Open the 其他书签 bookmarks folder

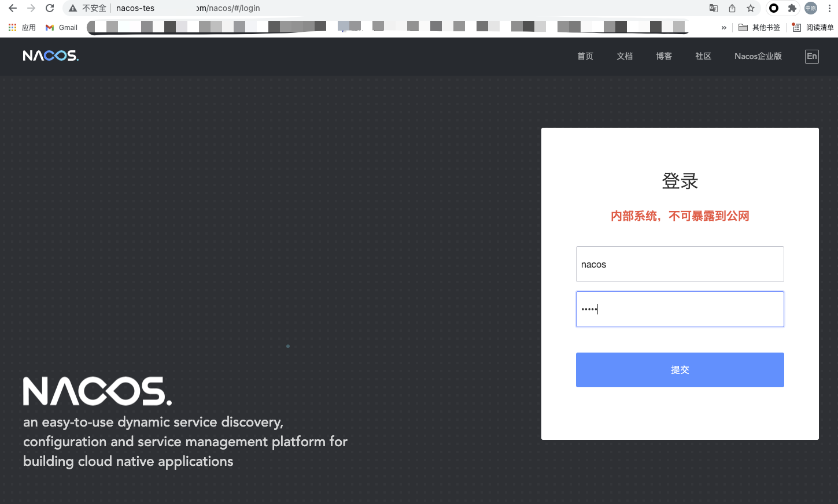(x=759, y=27)
